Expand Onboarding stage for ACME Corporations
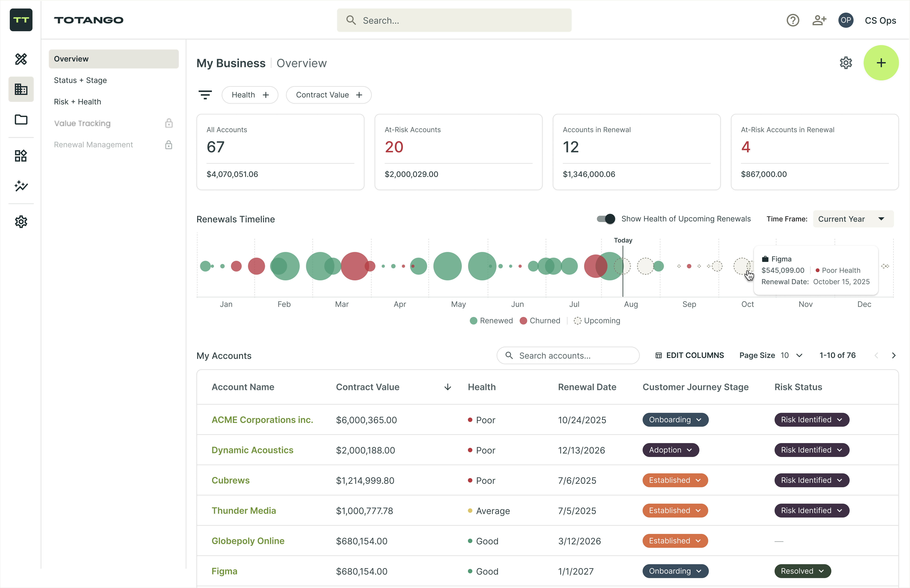This screenshot has width=910, height=588. pos(675,420)
